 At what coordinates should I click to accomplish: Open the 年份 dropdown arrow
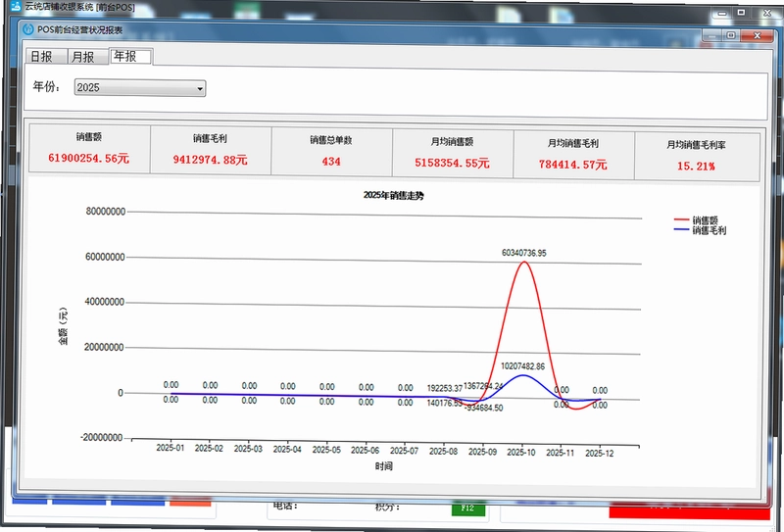(x=200, y=89)
